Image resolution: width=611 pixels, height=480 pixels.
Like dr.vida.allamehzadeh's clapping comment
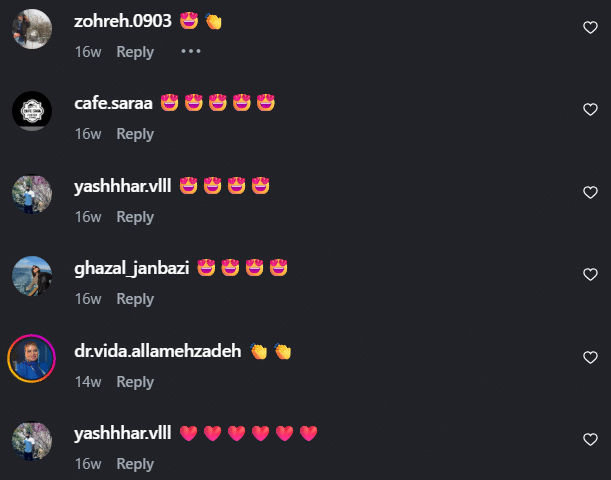(590, 358)
